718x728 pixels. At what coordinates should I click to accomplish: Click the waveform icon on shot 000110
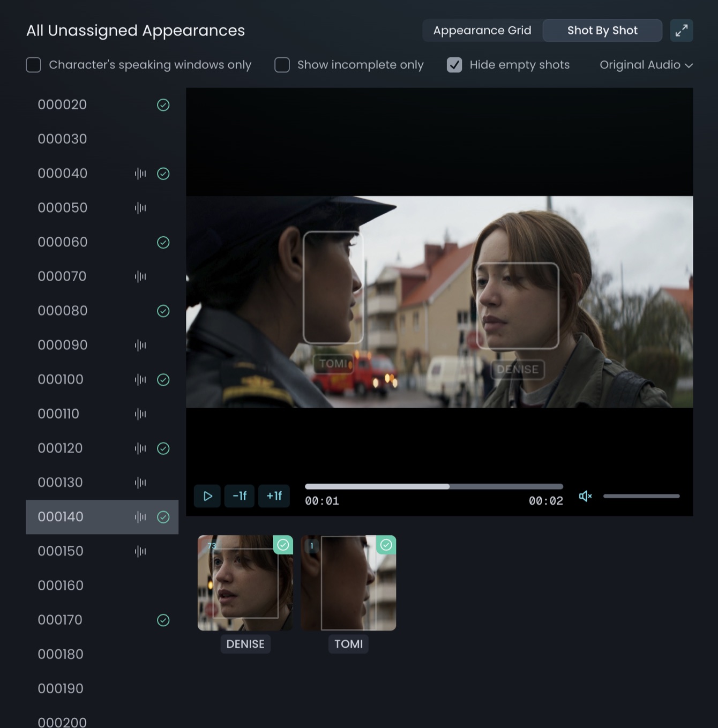coord(140,414)
